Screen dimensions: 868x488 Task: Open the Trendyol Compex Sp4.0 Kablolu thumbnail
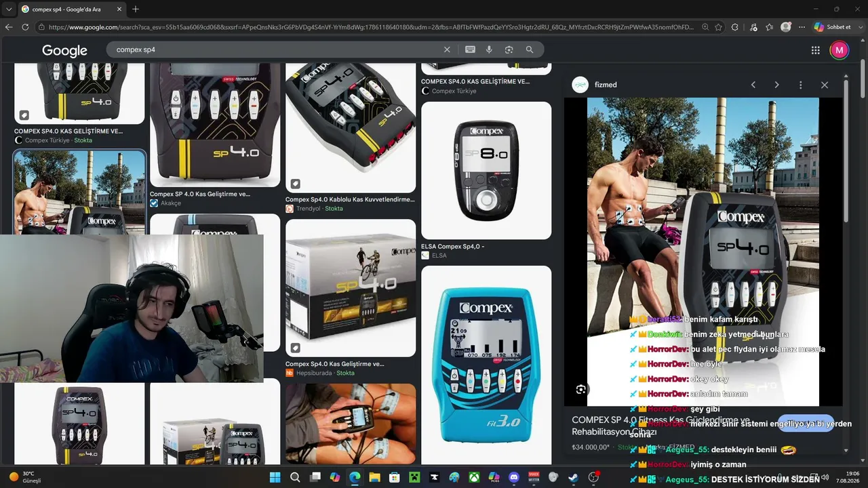coord(351,128)
